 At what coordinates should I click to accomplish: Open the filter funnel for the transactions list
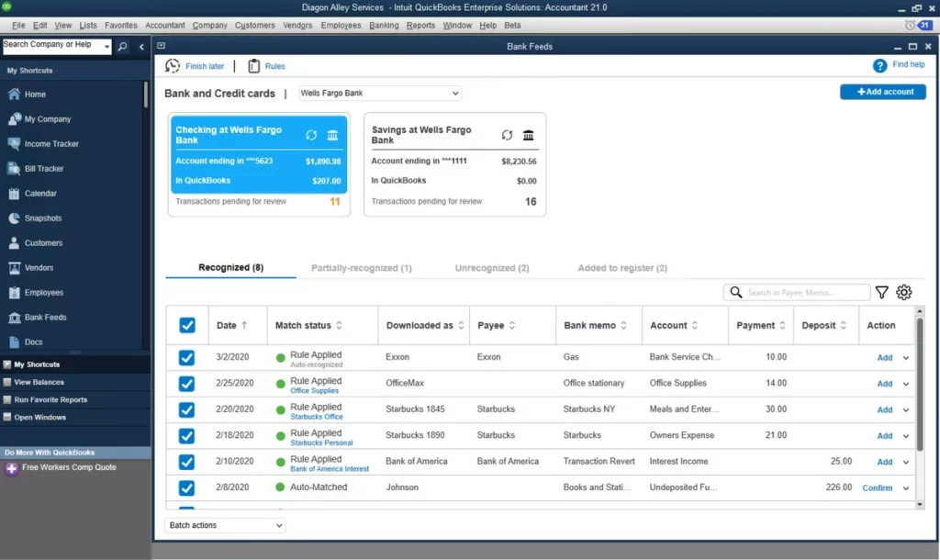pyautogui.click(x=881, y=292)
